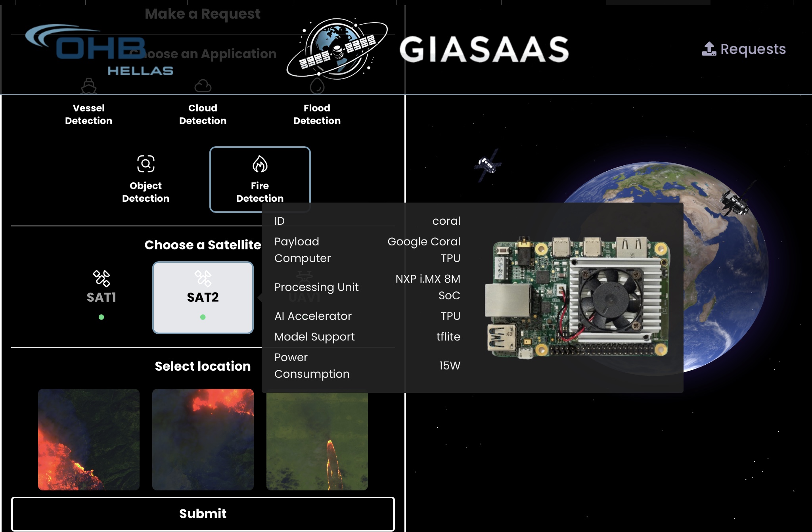Select the Vessel Detection application

coord(89,114)
